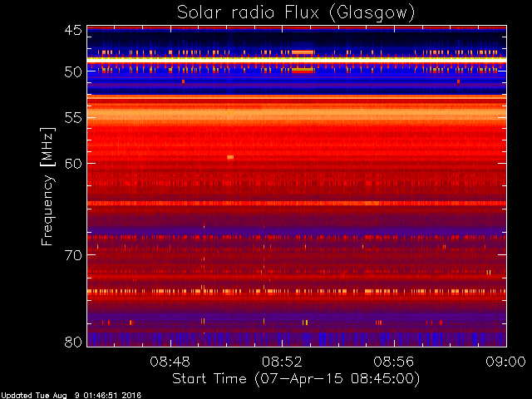The width and height of the screenshot is (532, 399).
Task: Click the title 'Solar radio Flux (Glasgow)'
Action: [x=296, y=13]
